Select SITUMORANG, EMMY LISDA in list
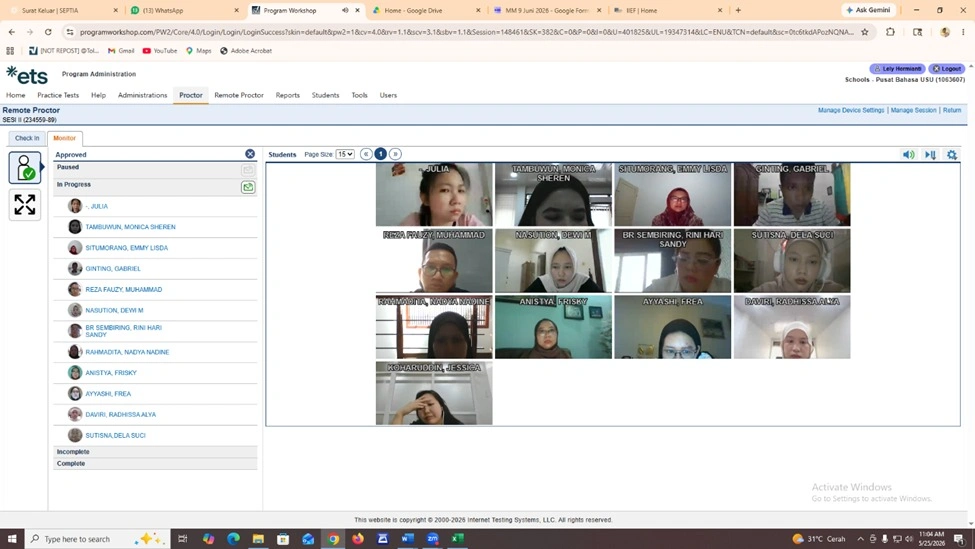 pyautogui.click(x=126, y=247)
